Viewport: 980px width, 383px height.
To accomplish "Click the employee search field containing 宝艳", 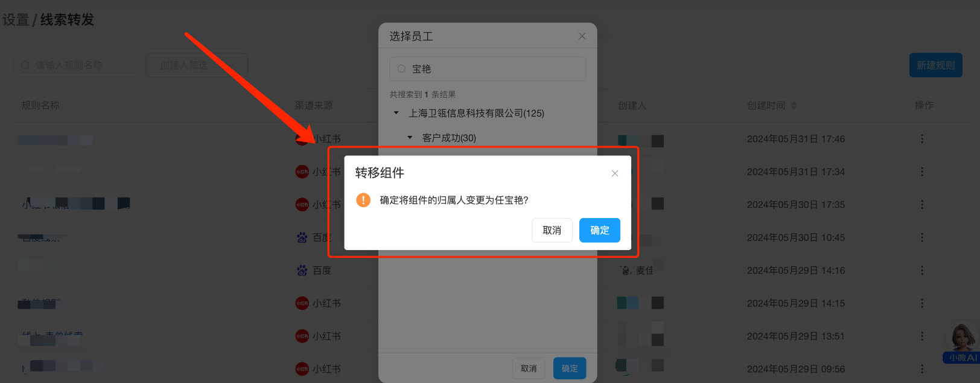I will [x=488, y=69].
